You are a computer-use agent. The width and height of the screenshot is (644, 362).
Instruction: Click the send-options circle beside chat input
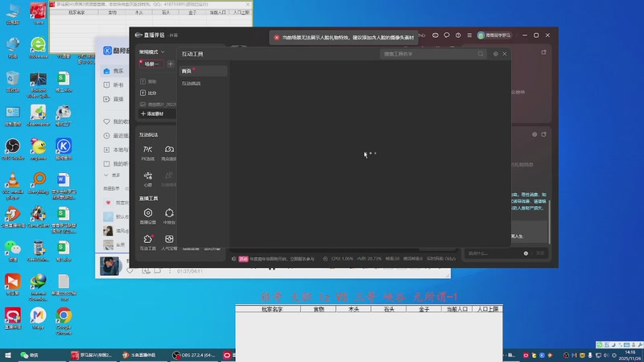pyautogui.click(x=526, y=253)
